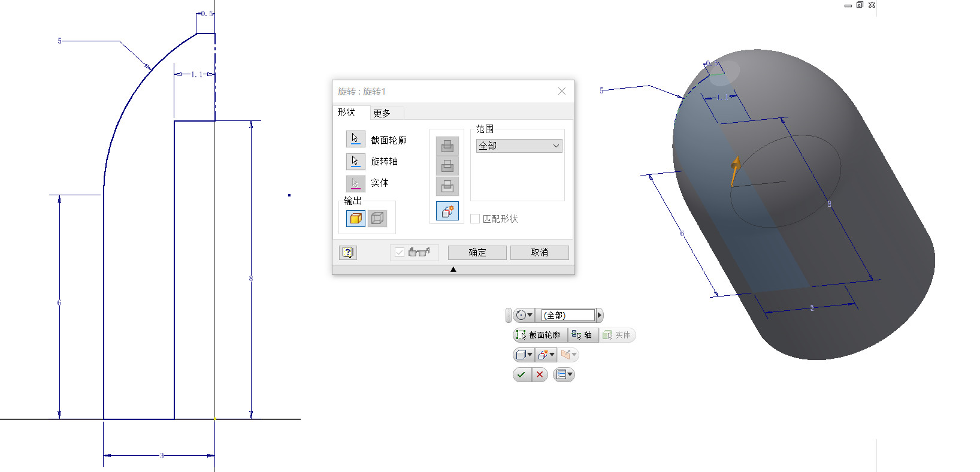Screen dimensions: 980x472
Task: Switch to the 更多 tab
Action: pyautogui.click(x=382, y=113)
